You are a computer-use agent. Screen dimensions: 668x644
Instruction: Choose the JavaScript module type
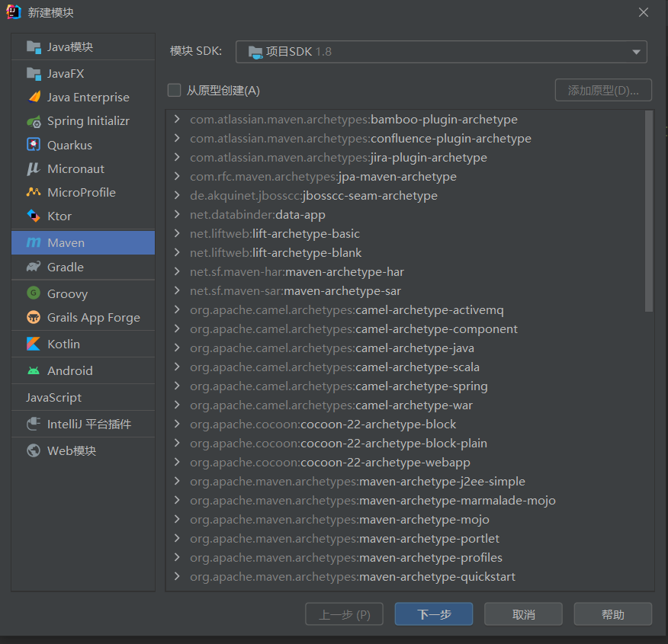[83, 397]
